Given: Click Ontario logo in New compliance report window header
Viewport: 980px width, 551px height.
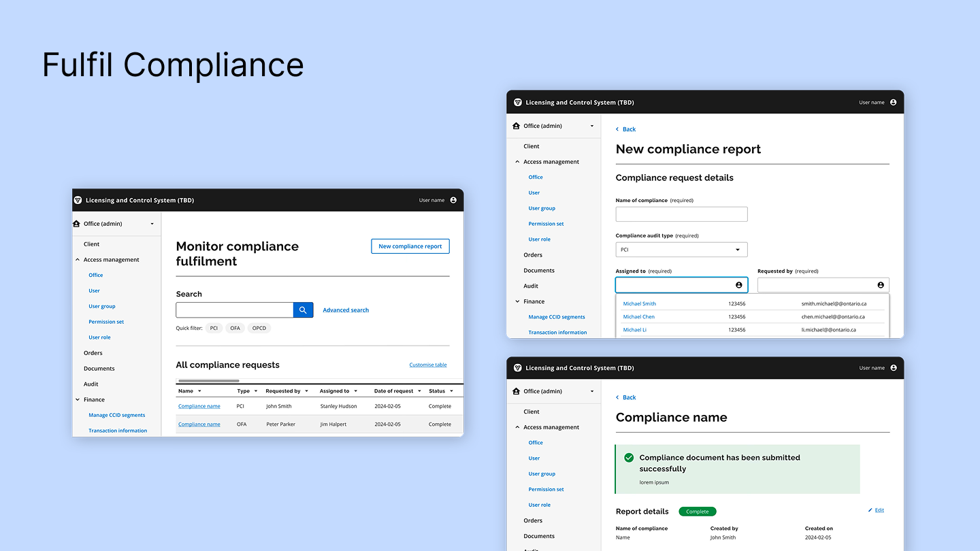Looking at the screenshot, I should (x=517, y=103).
